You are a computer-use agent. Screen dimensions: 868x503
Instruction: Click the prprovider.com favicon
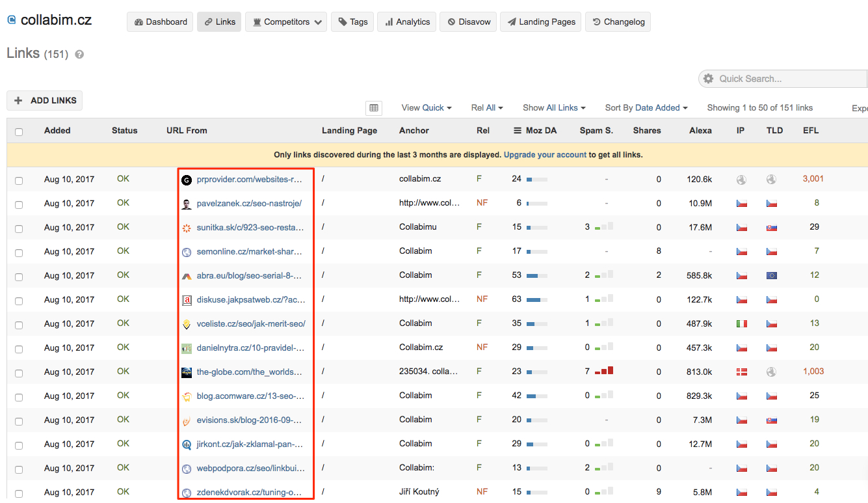click(x=187, y=180)
